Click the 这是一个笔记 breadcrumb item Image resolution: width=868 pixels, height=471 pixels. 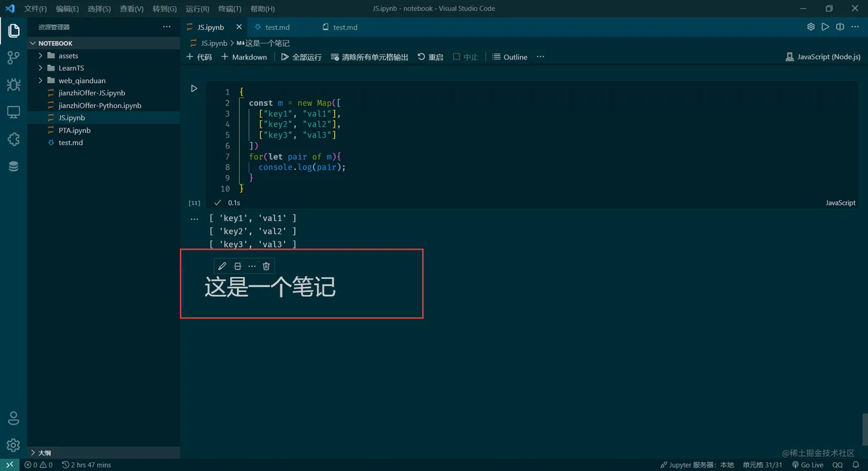pos(263,43)
